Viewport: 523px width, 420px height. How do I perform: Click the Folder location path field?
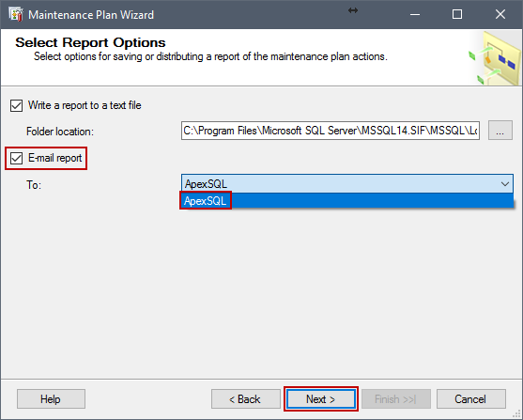[331, 131]
